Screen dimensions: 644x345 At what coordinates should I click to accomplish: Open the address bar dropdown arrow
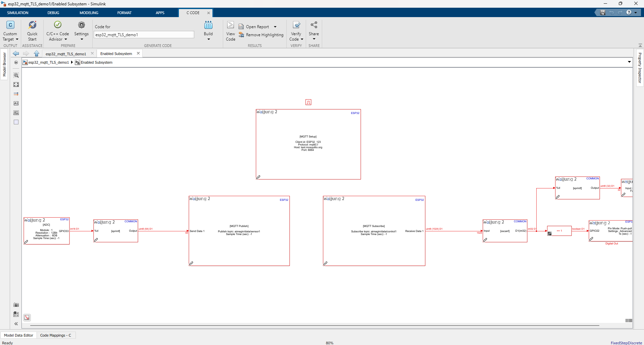(629, 62)
